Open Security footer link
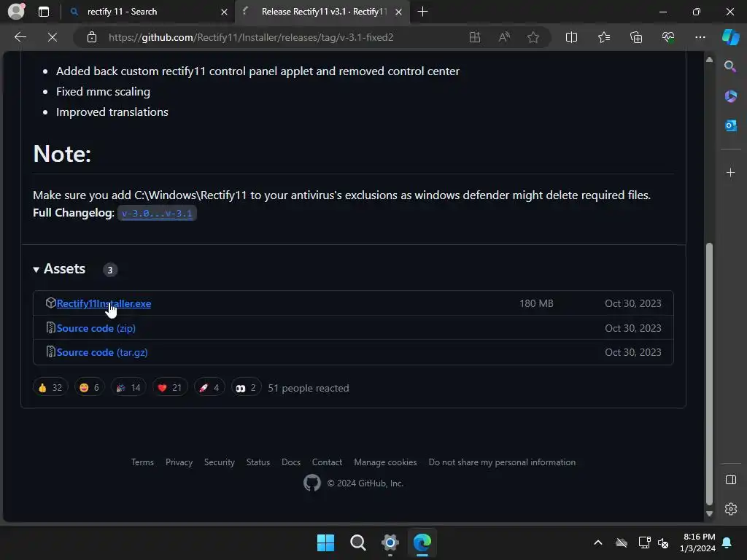Viewport: 747px width, 560px height. 219,462
